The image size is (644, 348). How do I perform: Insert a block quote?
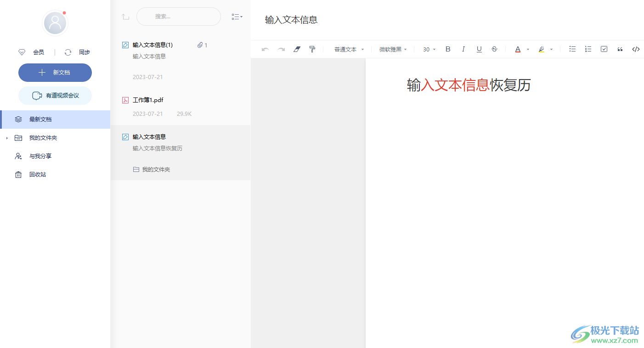coord(620,49)
